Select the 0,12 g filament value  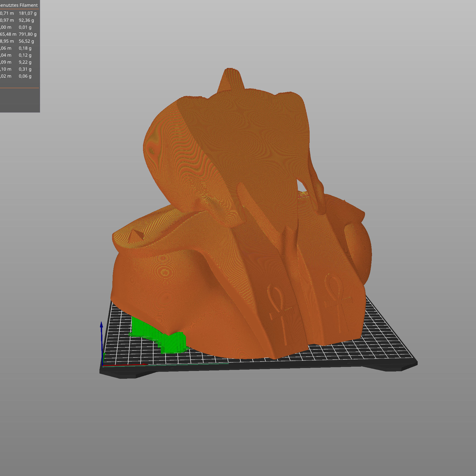(x=25, y=55)
